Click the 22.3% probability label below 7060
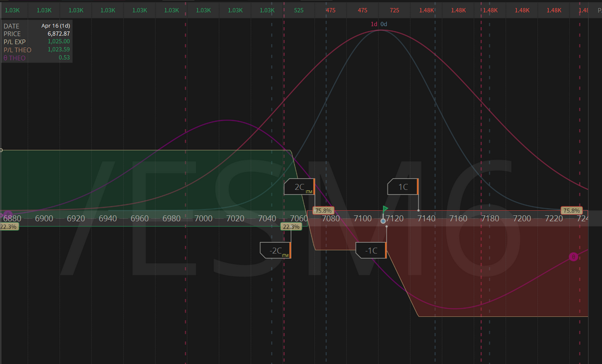 [291, 227]
